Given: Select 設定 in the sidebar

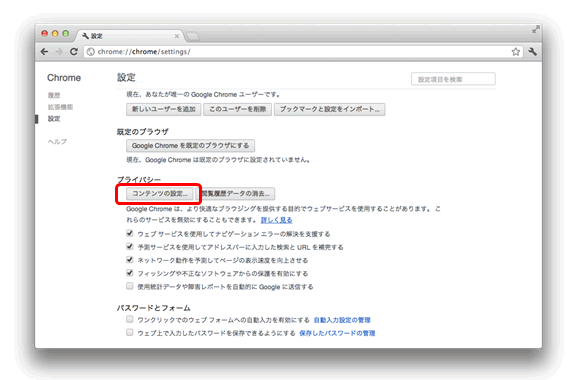Looking at the screenshot, I should point(54,119).
